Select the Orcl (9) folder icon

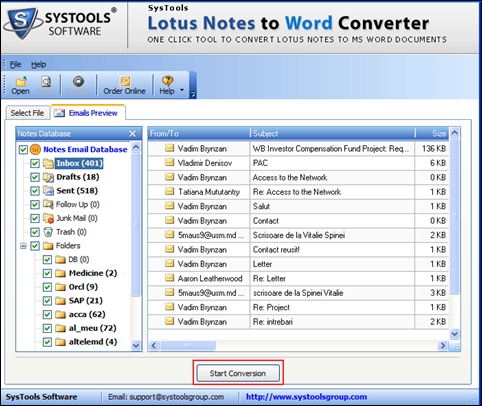(60, 287)
